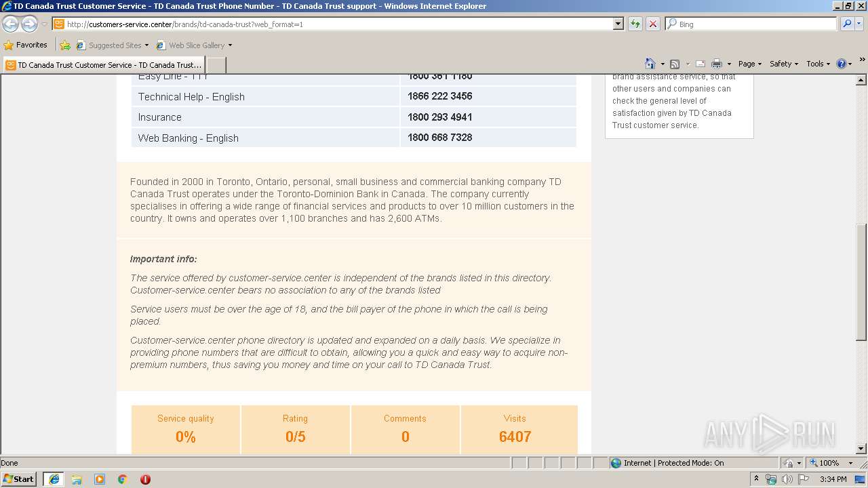Click the RSS Feeds icon
This screenshot has height=488, width=868.
pyautogui.click(x=675, y=64)
